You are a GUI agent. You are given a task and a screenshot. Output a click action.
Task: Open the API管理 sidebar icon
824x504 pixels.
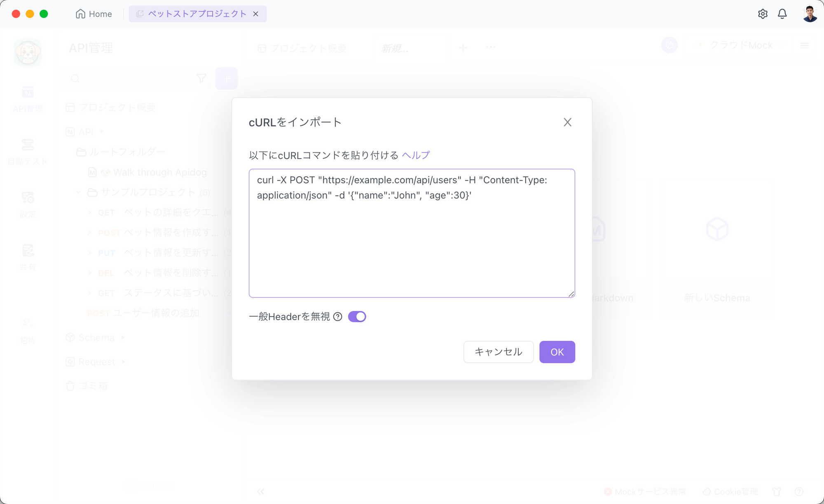pyautogui.click(x=28, y=99)
